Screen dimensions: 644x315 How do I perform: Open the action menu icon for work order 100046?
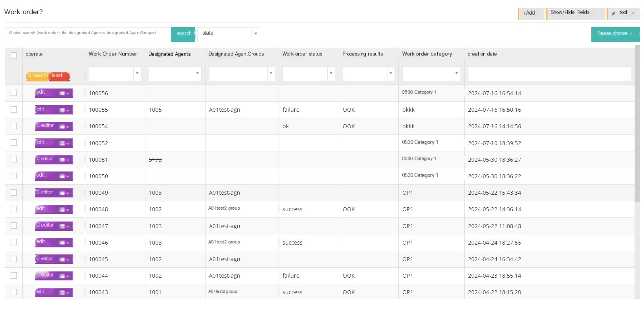click(64, 243)
